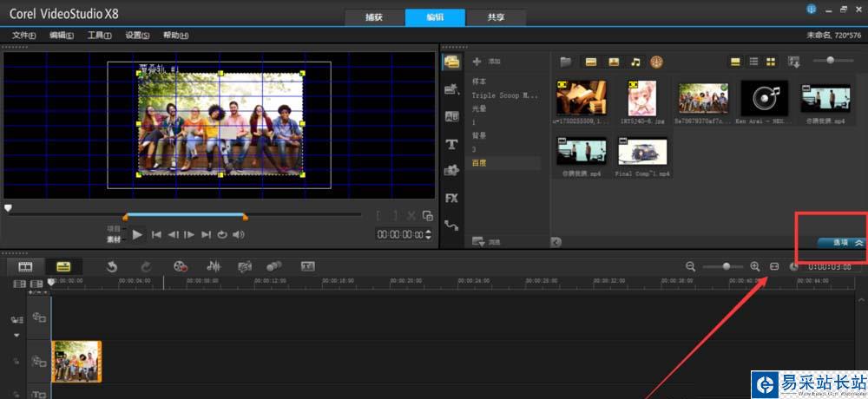Jump to the end of the clip
The image size is (868, 399).
[206, 235]
